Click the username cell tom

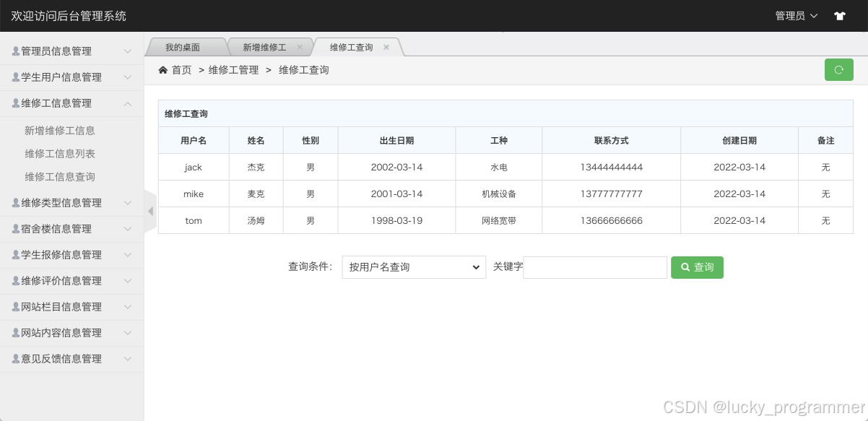[x=194, y=221]
